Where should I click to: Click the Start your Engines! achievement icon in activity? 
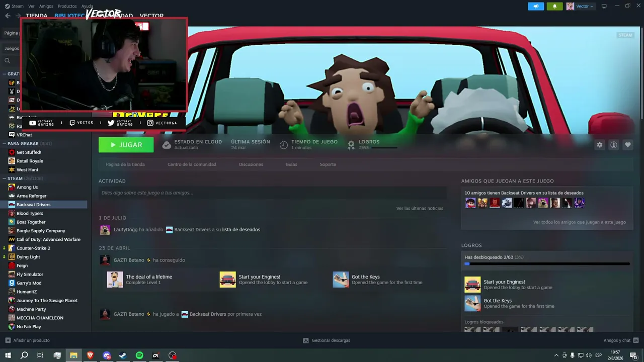(227, 280)
